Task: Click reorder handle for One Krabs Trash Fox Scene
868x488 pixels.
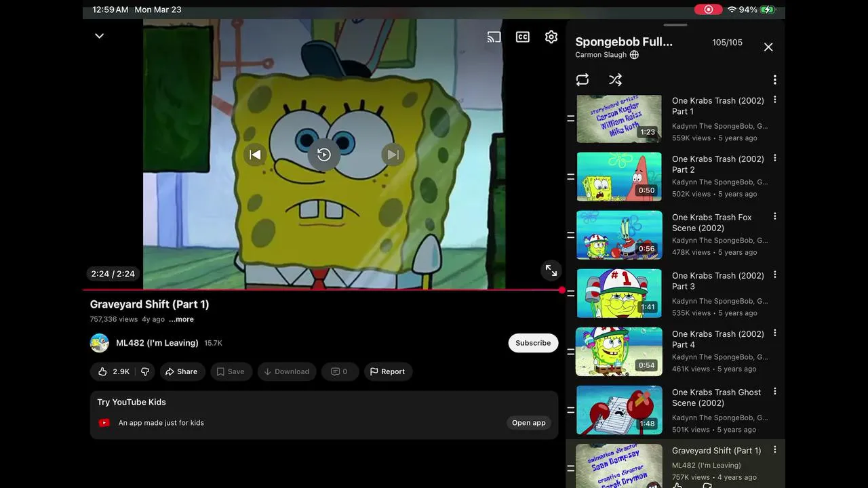Action: coord(571,235)
